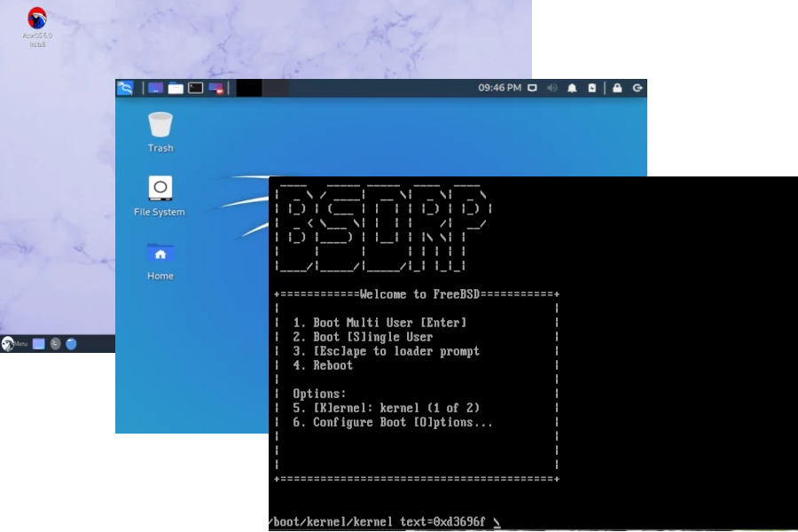The image size is (798, 532).
Task: Select '1. Boot Multi User [Enter]' in the BSDRP menu
Action: click(x=379, y=322)
